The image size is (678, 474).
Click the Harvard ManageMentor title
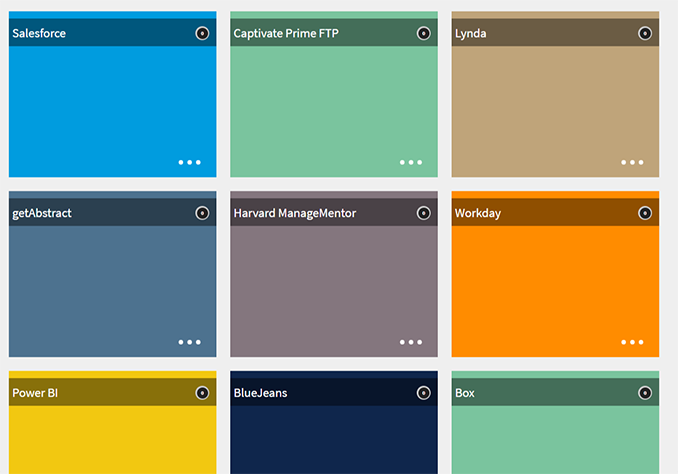(x=295, y=213)
